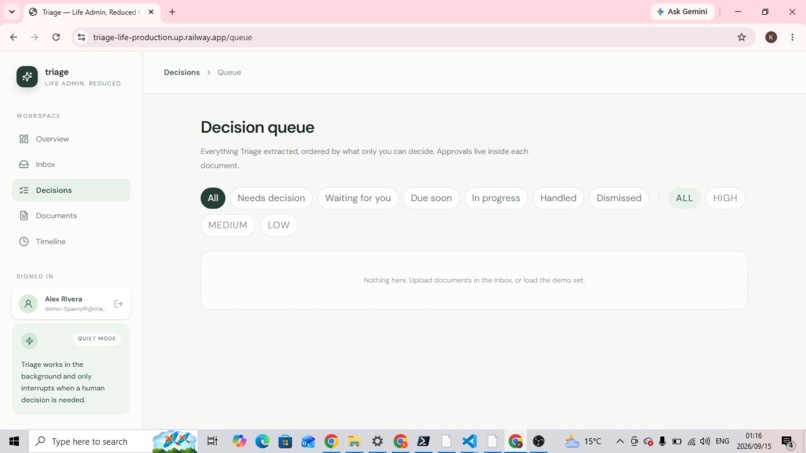Open Task View on taskbar
This screenshot has height=453, width=806.
pyautogui.click(x=212, y=441)
